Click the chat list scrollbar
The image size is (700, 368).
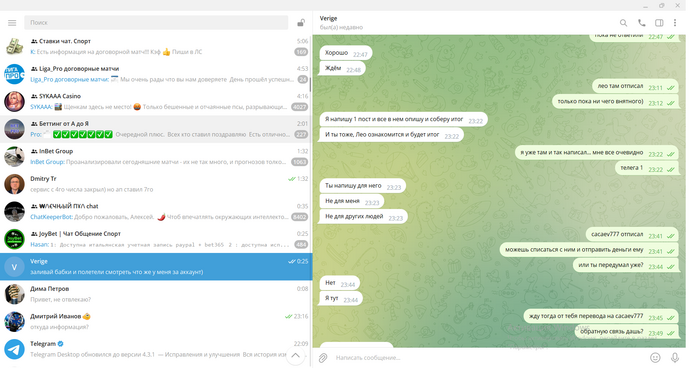(311, 85)
